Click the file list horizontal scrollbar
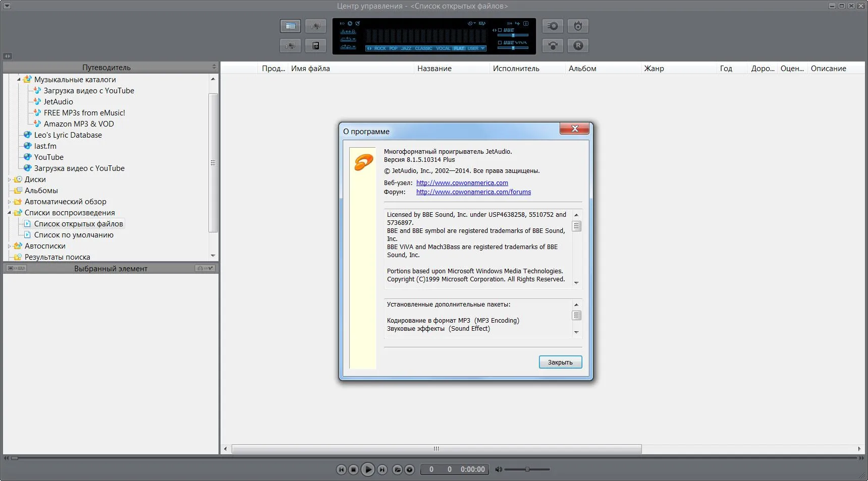 (x=437, y=449)
